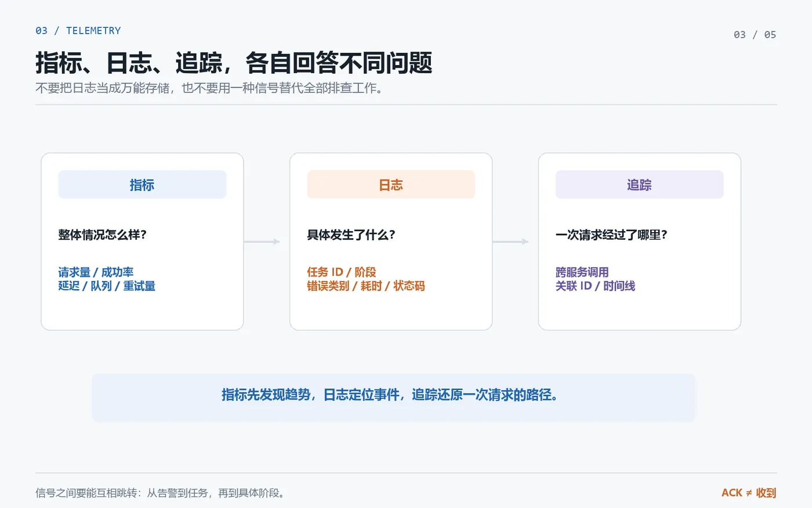Click the question 整体情况怎么样？
Viewport: 812px width, 508px height.
tap(103, 235)
